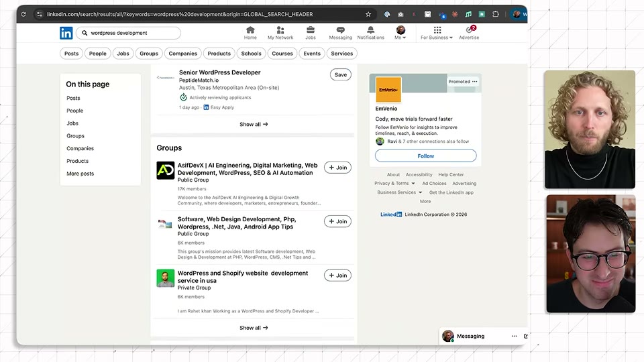Jump to Products in On this page
Screen dimensions: 644x362
click(78, 161)
